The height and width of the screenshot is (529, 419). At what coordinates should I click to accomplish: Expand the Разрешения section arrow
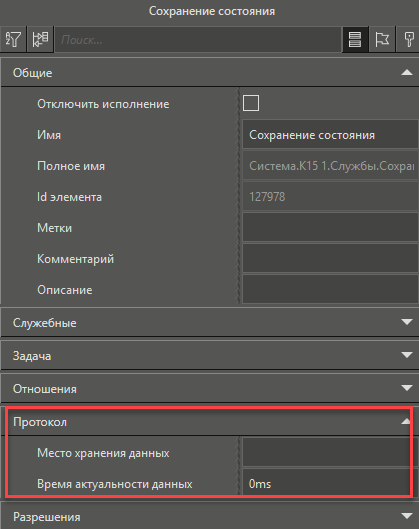(407, 516)
